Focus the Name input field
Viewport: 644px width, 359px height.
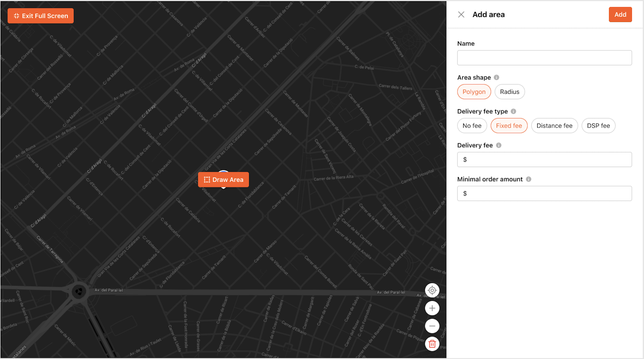(x=544, y=58)
